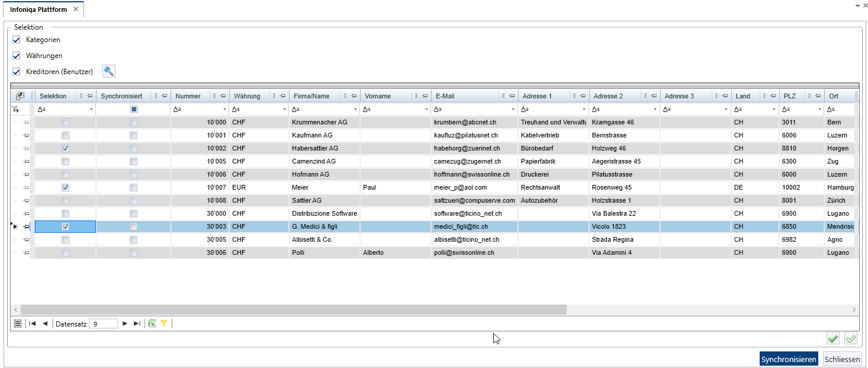The width and height of the screenshot is (868, 368).
Task: Click the sum icon in Währung header
Action: coord(275,96)
